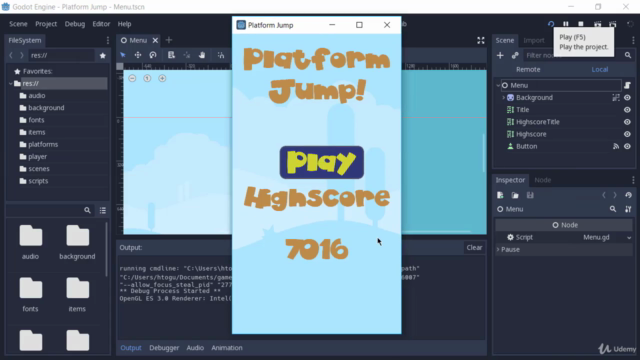The image size is (640, 360).
Task: Switch scene tree to Local
Action: pyautogui.click(x=600, y=69)
